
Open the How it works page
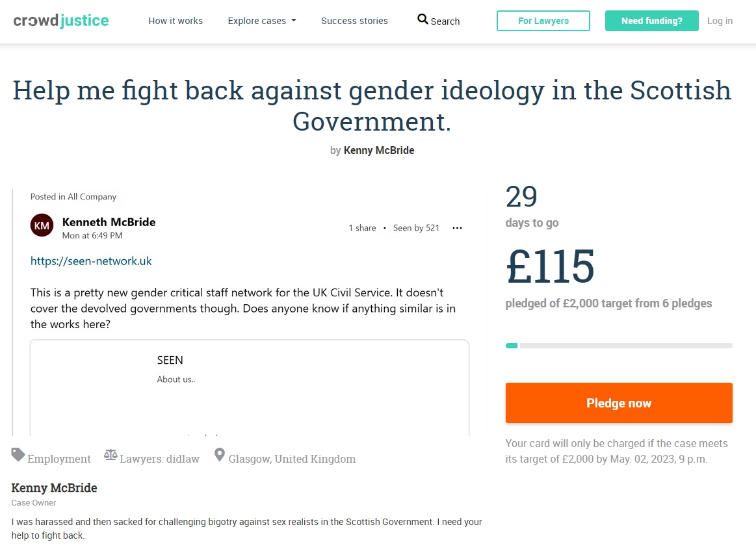pyautogui.click(x=176, y=21)
